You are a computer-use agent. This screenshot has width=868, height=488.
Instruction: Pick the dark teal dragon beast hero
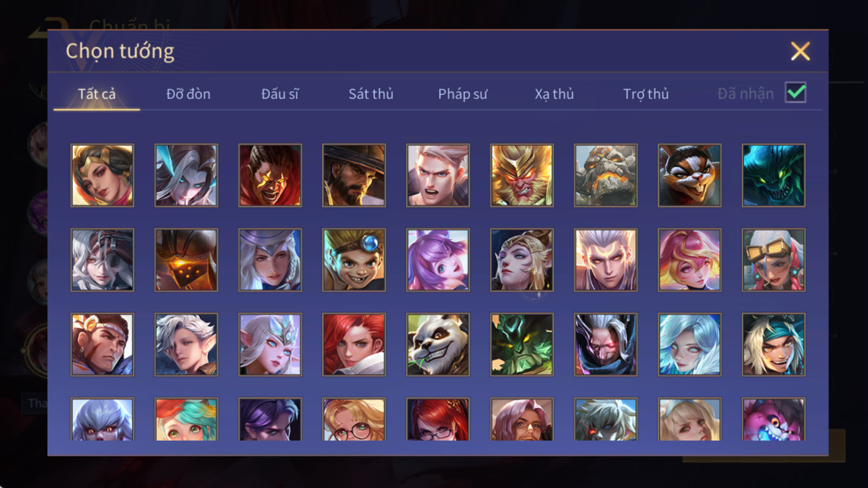point(774,175)
